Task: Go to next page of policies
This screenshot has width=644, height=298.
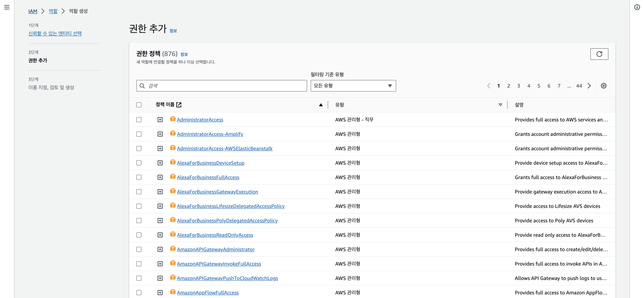Action: (589, 86)
